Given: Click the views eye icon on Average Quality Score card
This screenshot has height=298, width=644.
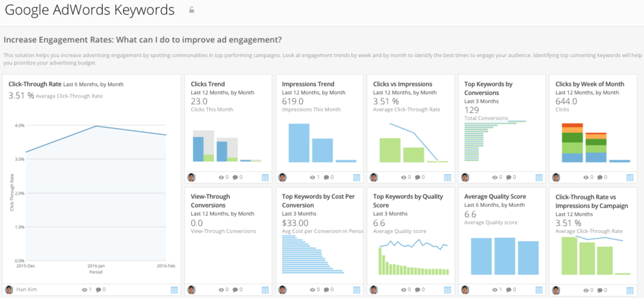Looking at the screenshot, I should click(495, 290).
